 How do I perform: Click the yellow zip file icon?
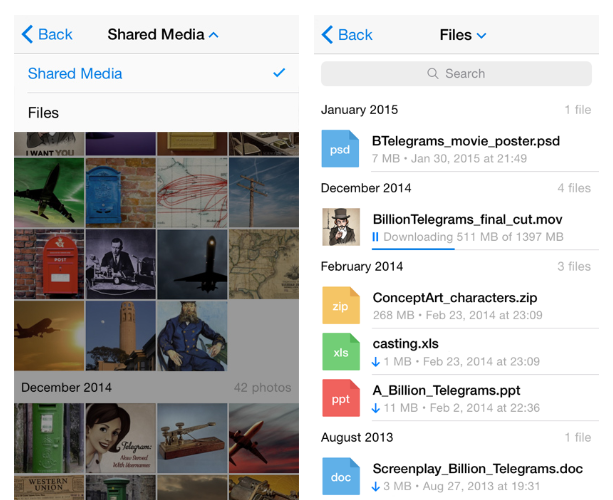341,305
